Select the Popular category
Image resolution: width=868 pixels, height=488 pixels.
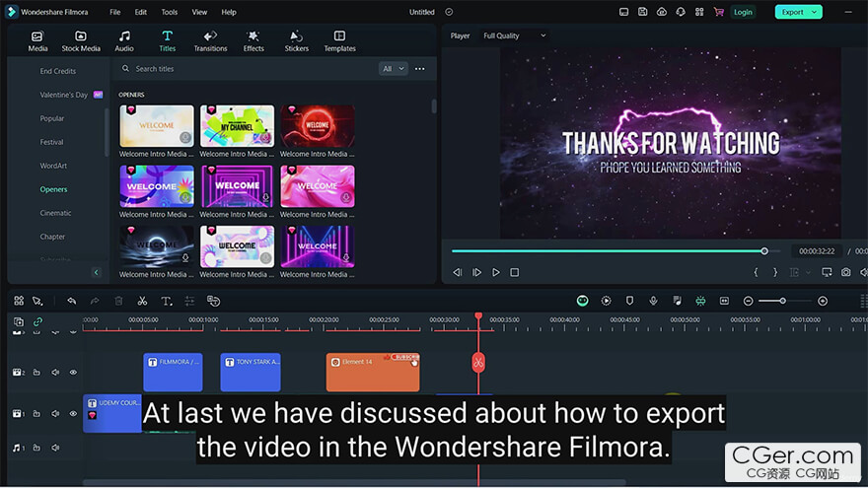pyautogui.click(x=52, y=118)
